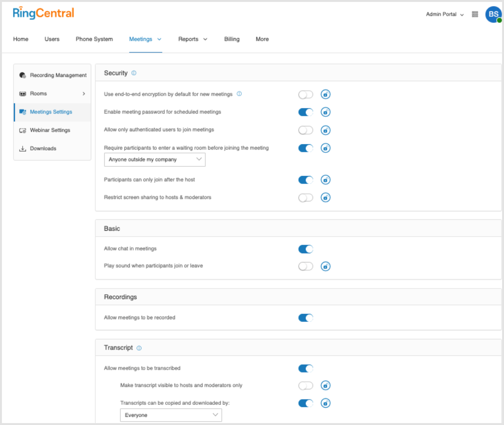This screenshot has width=504, height=425.
Task: Open the Phone System menu
Action: pyautogui.click(x=94, y=39)
